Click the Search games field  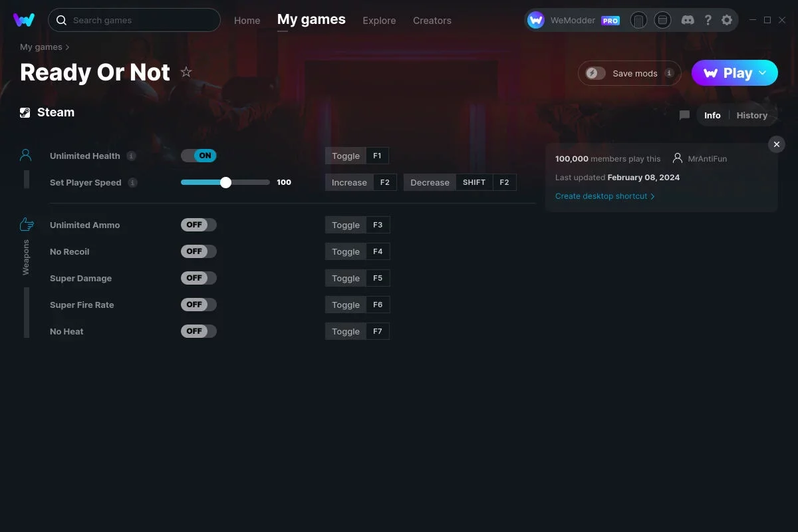(134, 20)
